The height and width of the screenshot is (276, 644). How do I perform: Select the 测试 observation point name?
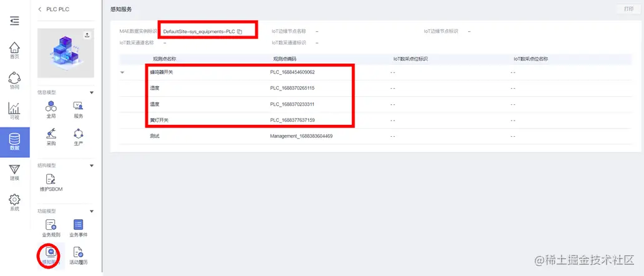tap(154, 136)
